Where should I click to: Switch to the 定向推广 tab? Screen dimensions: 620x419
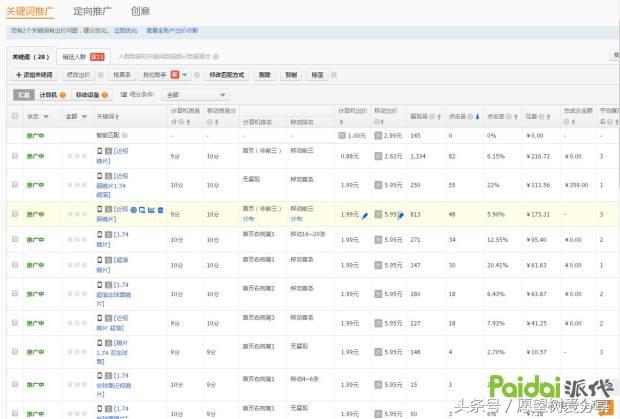click(x=93, y=11)
